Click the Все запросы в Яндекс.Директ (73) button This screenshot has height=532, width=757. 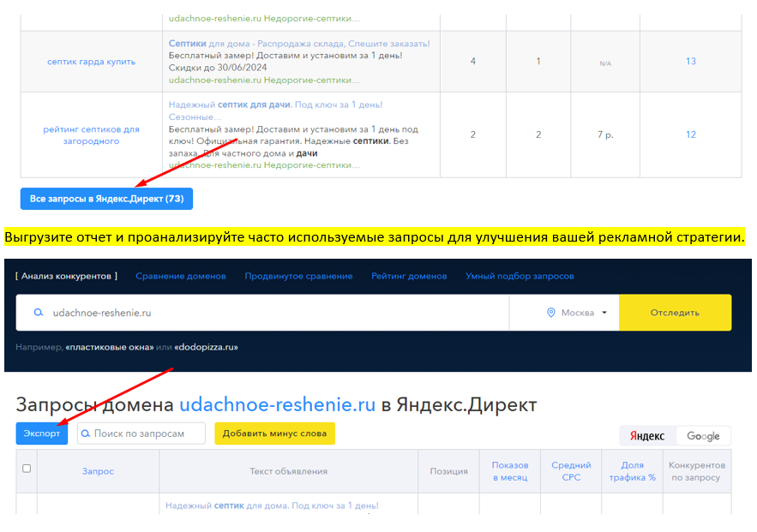tap(106, 199)
